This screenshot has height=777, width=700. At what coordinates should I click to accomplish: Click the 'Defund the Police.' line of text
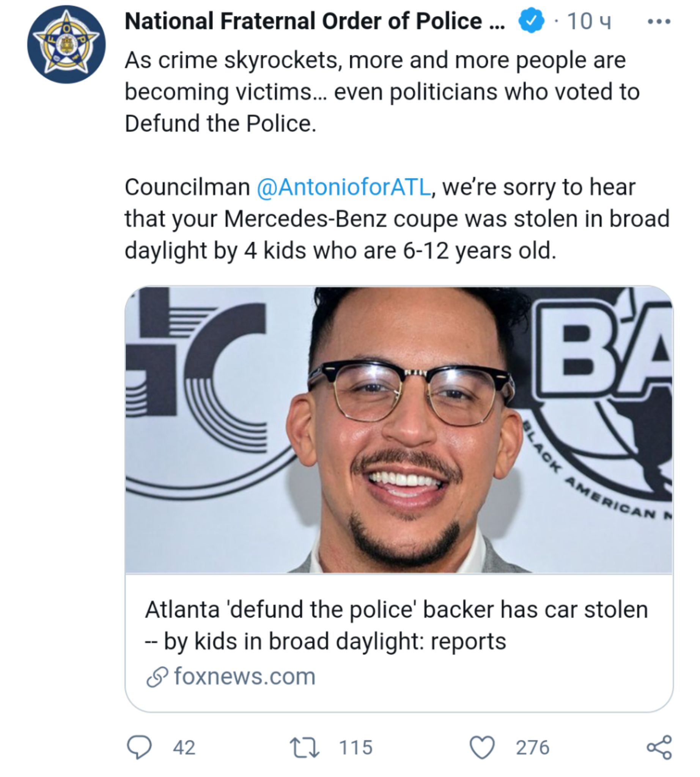point(220,123)
